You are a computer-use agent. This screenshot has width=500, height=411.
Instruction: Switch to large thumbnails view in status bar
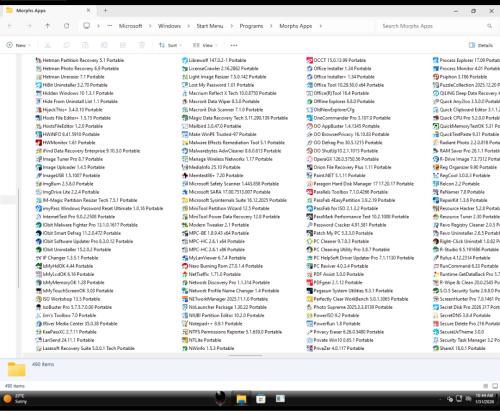click(x=495, y=386)
